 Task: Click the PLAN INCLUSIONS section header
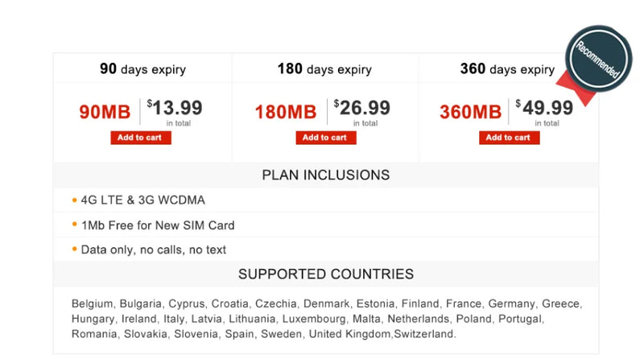pyautogui.click(x=326, y=175)
